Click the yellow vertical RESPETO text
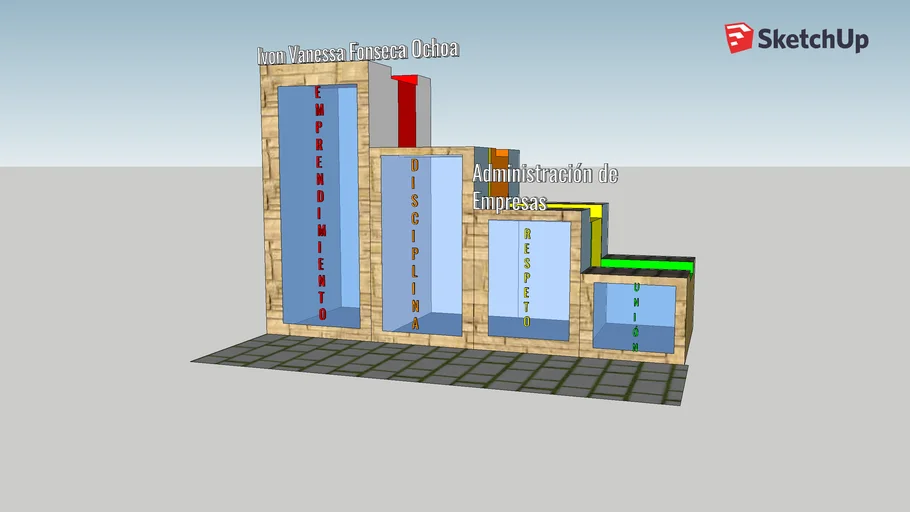The height and width of the screenshot is (512, 910). click(x=527, y=277)
